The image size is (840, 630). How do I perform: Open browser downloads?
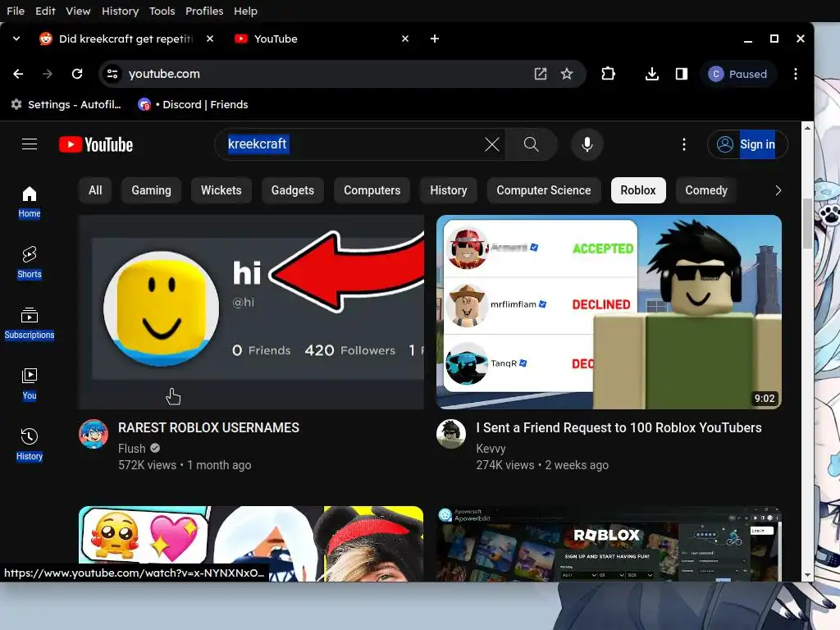click(x=652, y=74)
